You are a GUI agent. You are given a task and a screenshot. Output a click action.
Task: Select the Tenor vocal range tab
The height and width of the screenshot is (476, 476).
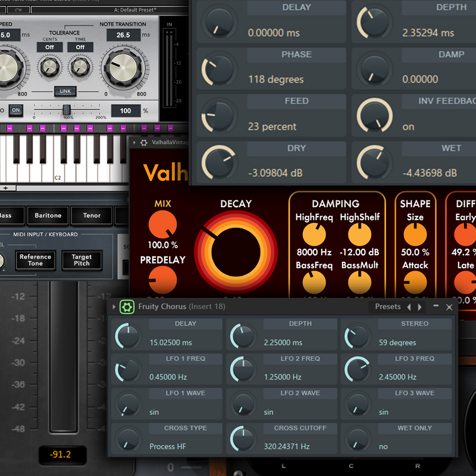(x=91, y=215)
